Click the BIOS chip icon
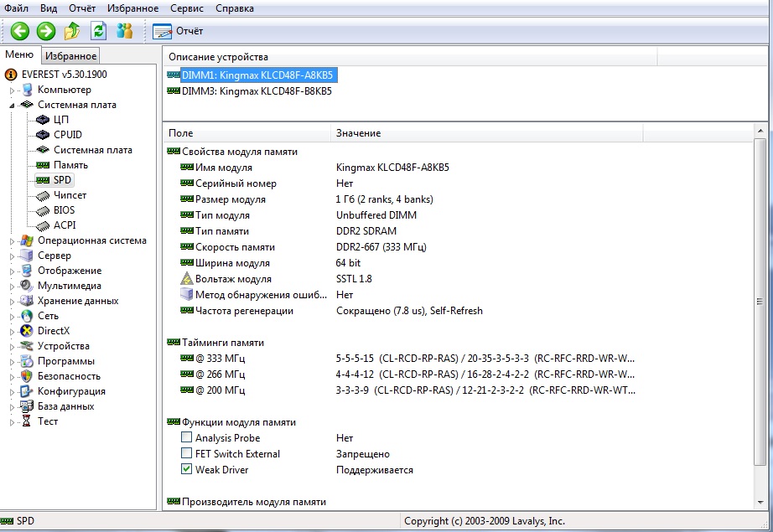The height and width of the screenshot is (532, 773). point(43,210)
